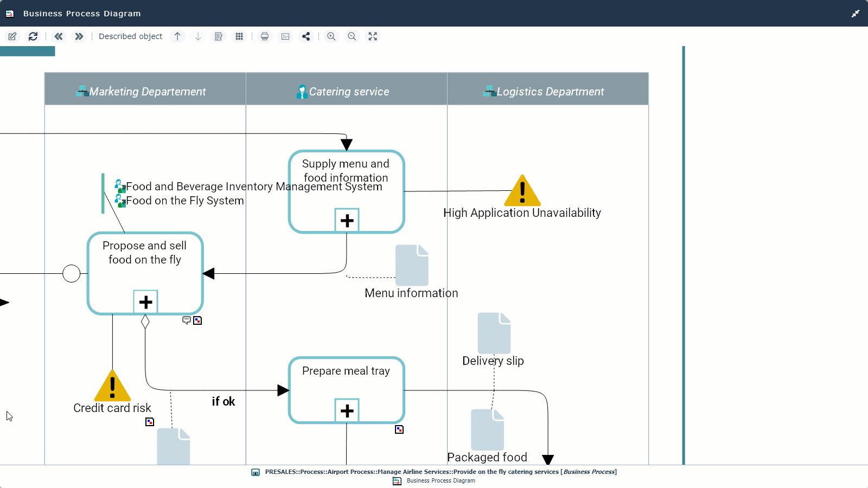The width and height of the screenshot is (868, 488).
Task: Select the circle start event left of Propose and sell
Action: point(72,274)
